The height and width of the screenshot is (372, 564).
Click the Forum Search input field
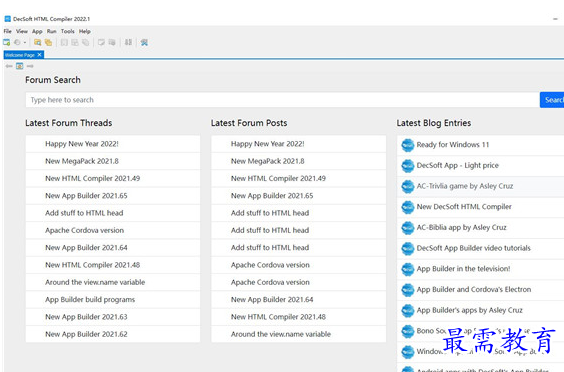coord(282,100)
